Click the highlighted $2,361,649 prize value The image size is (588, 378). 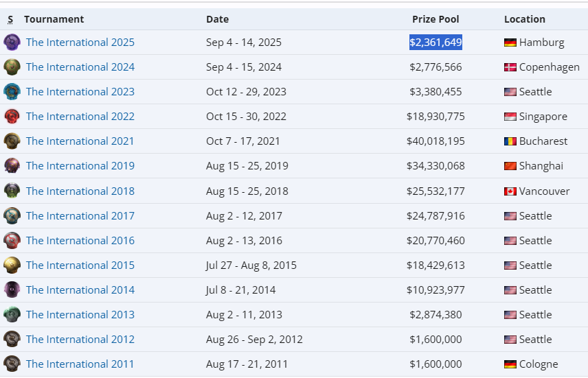tap(436, 43)
